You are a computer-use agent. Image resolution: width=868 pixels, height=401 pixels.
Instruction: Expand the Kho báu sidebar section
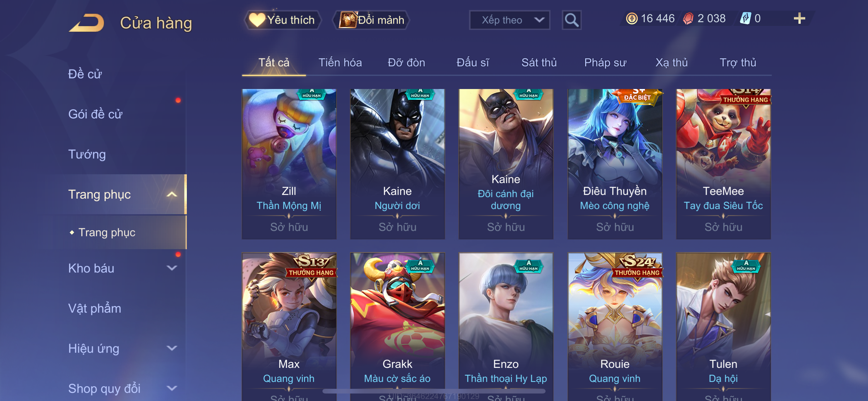[x=172, y=268]
